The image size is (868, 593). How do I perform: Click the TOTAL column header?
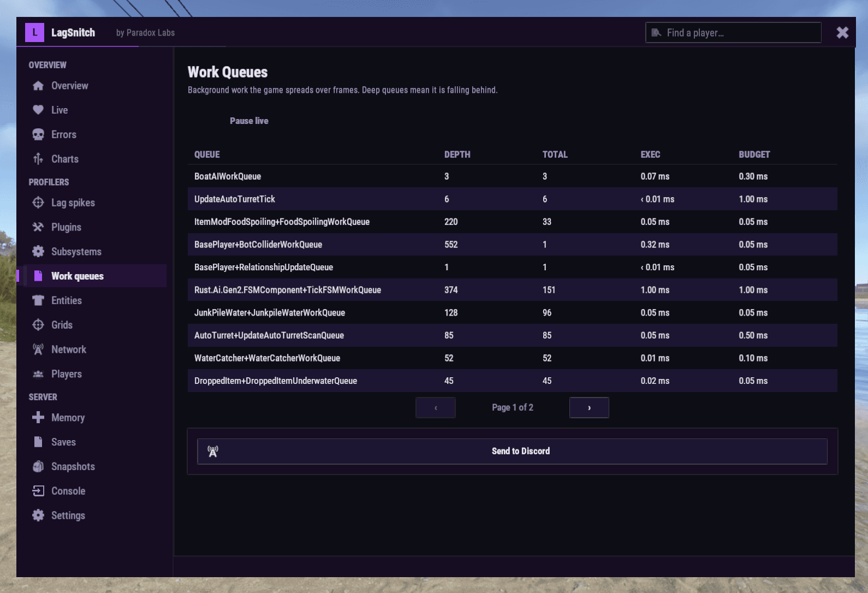click(x=555, y=155)
